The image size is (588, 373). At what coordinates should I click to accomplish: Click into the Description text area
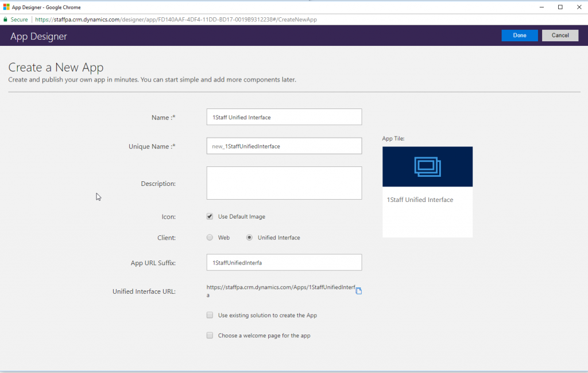(284, 183)
